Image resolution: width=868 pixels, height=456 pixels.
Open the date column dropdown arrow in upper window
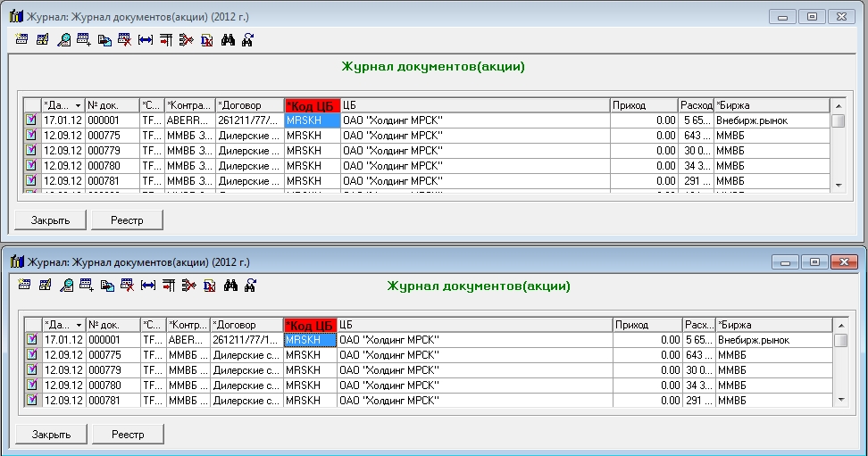[78, 105]
